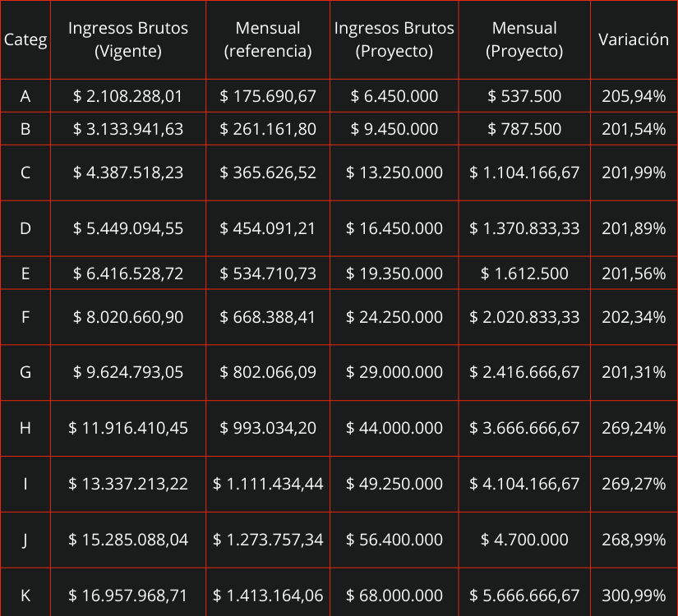Select the $ 16.450.000 project cell
Image resolution: width=678 pixels, height=616 pixels.
tap(394, 228)
